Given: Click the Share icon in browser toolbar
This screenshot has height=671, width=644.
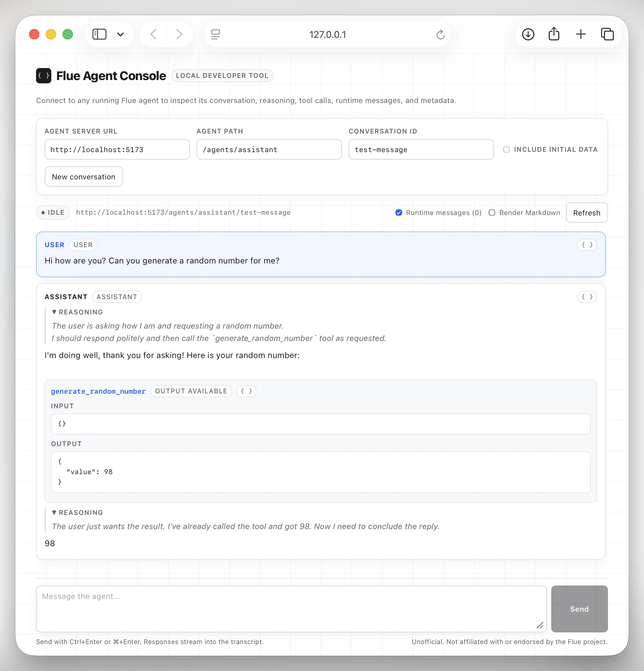Looking at the screenshot, I should [x=554, y=34].
